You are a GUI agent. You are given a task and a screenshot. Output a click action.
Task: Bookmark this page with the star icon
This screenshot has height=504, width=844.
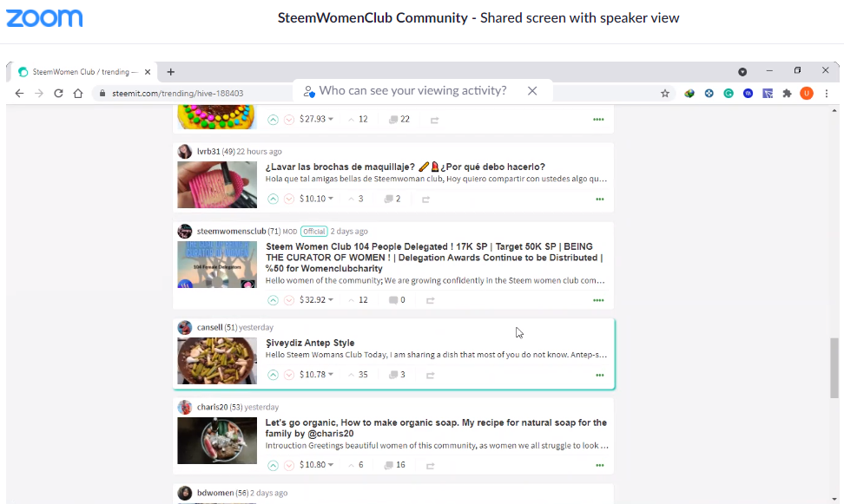click(665, 94)
